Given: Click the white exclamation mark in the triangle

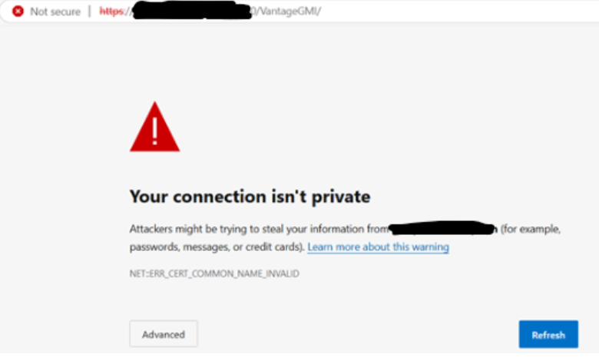Looking at the screenshot, I should pos(154,132).
